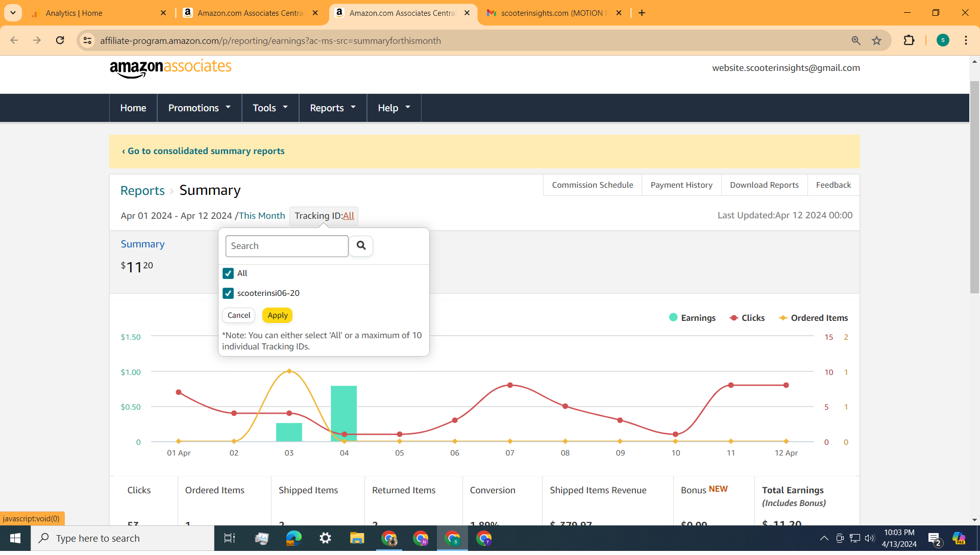Click the tracking ID Search field
980x555 pixels.
click(x=287, y=246)
